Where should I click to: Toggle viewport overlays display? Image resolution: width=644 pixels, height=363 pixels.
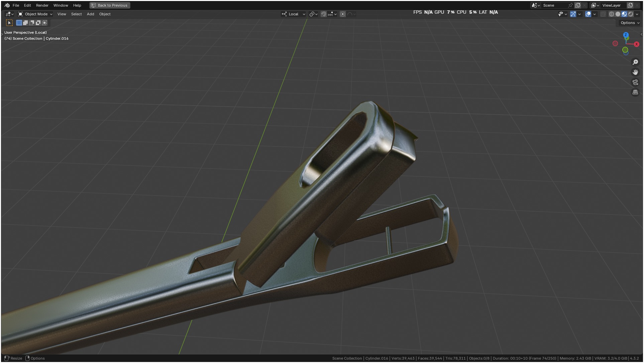pyautogui.click(x=588, y=14)
